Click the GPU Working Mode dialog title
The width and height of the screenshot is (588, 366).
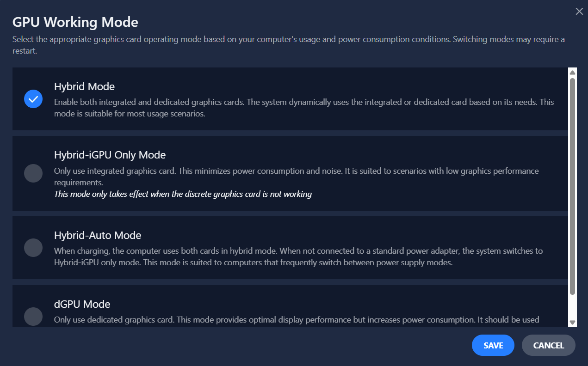(75, 22)
